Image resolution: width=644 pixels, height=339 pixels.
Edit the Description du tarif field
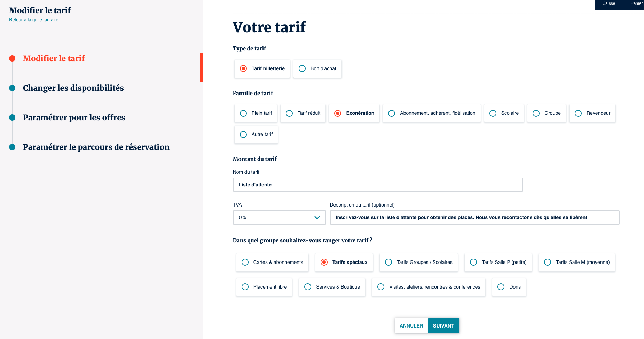474,217
